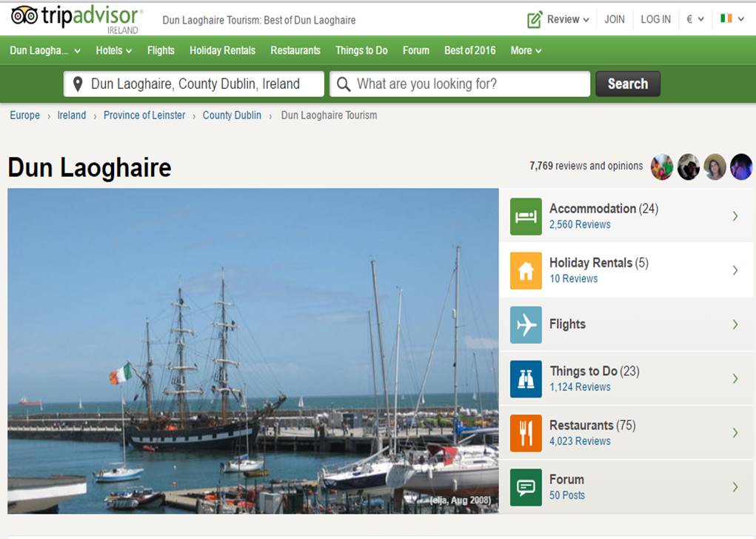Click the dark Search button
The height and width of the screenshot is (539, 756).
(x=628, y=84)
